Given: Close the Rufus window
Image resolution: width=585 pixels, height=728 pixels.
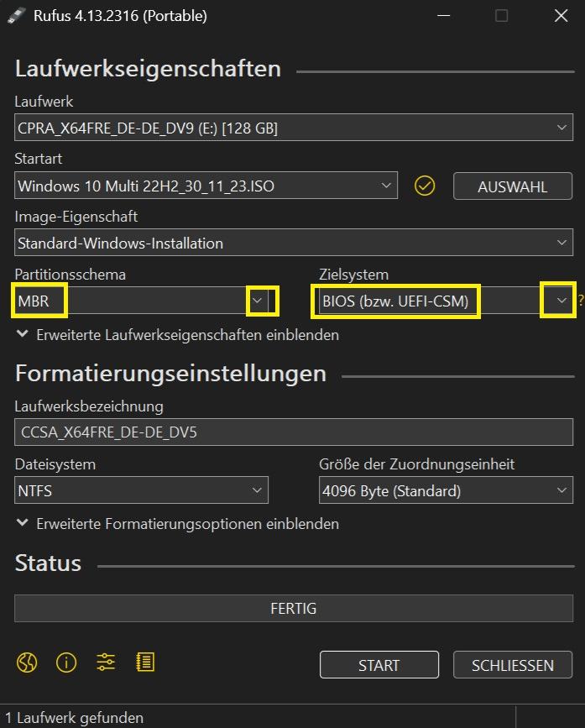Looking at the screenshot, I should tap(561, 16).
